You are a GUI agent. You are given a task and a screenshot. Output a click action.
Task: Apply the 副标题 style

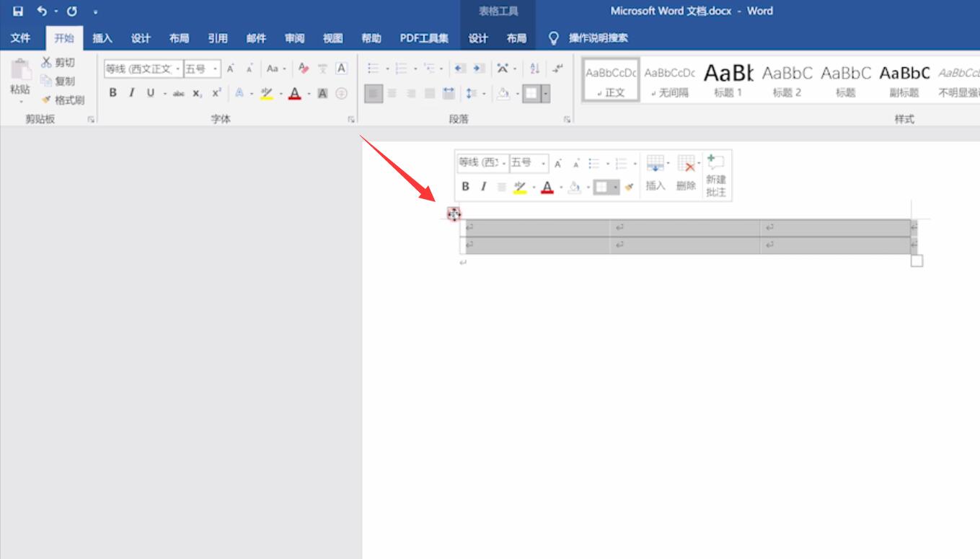tap(904, 79)
